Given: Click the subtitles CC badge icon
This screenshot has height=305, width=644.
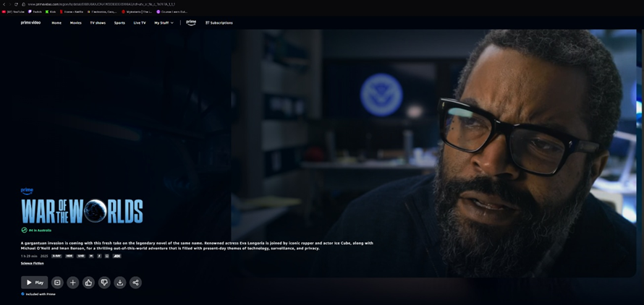Looking at the screenshot, I should (107, 256).
